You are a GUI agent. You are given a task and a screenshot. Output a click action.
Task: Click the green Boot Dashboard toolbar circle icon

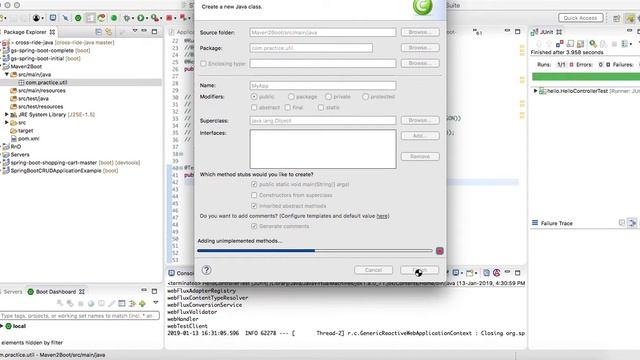(x=78, y=18)
